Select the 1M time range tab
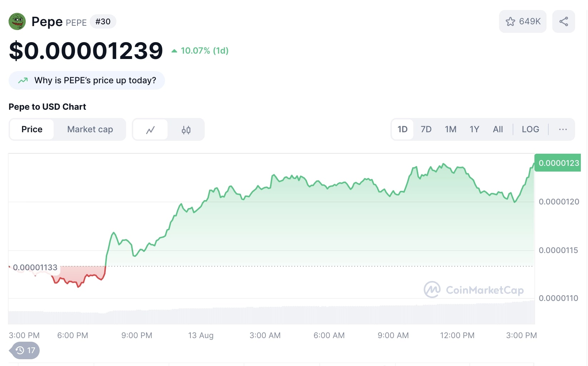 click(x=450, y=129)
